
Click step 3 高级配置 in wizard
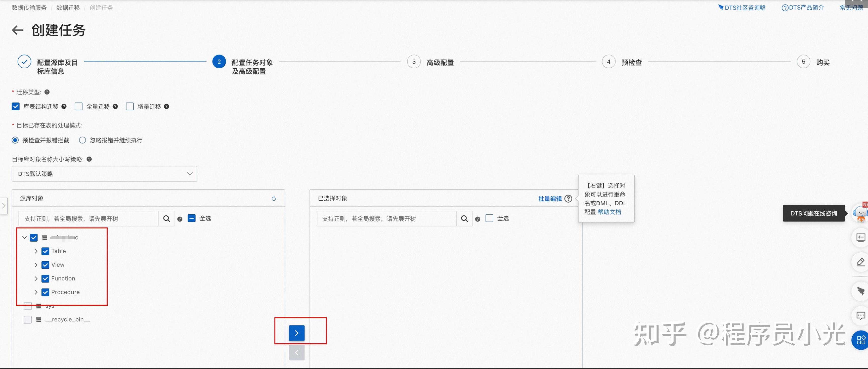tap(414, 62)
